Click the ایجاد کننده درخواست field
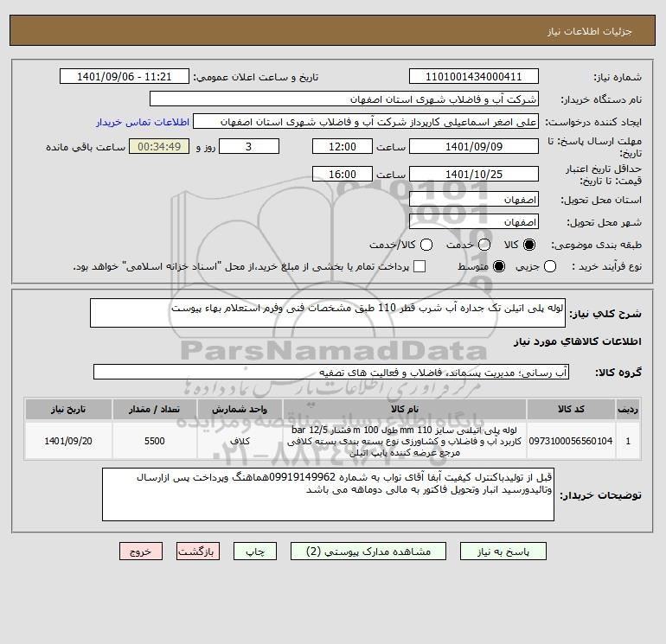This screenshot has height=644, width=666. [x=366, y=121]
